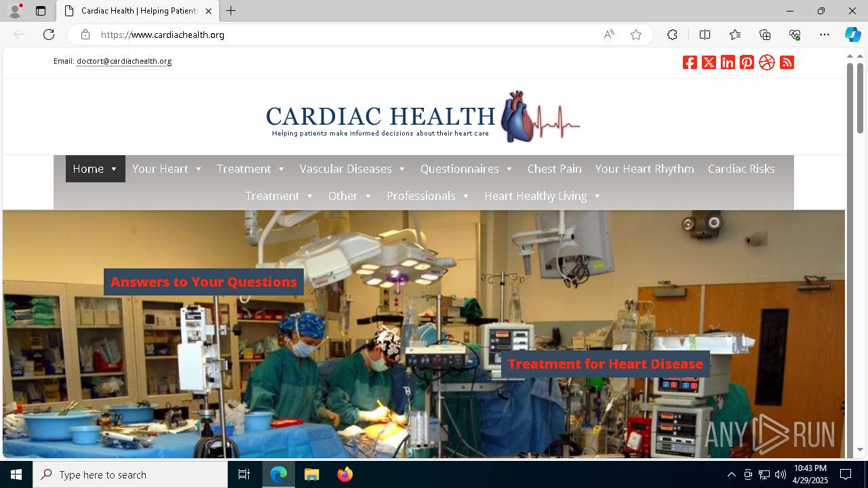868x488 pixels.
Task: Open Collections icon
Action: (765, 35)
